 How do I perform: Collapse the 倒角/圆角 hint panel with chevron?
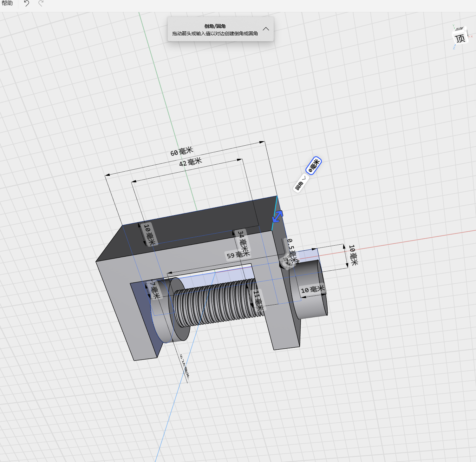click(266, 29)
